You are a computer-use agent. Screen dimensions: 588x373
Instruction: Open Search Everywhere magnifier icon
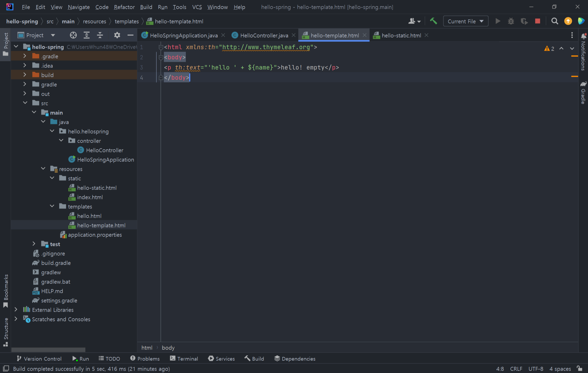[x=555, y=21]
